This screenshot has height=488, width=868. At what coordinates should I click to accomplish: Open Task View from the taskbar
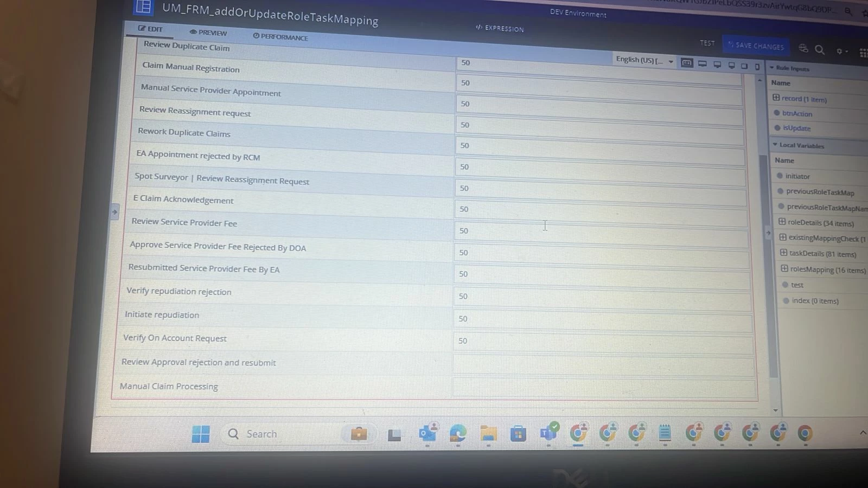(x=394, y=434)
